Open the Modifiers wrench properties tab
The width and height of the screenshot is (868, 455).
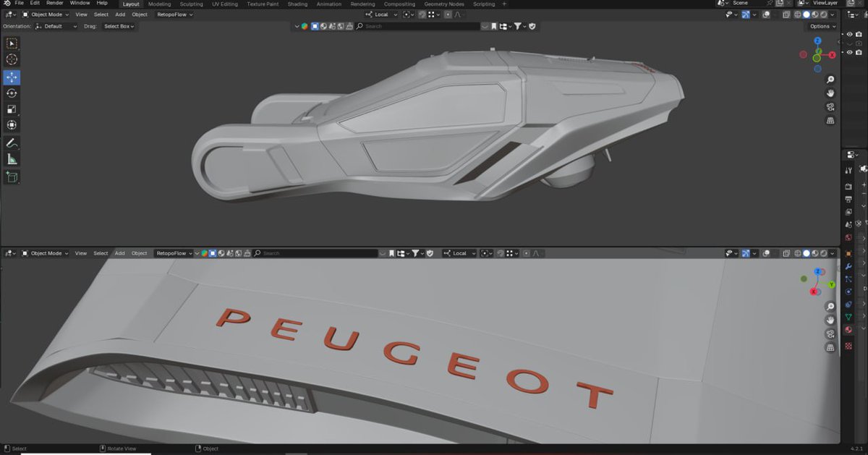848,267
